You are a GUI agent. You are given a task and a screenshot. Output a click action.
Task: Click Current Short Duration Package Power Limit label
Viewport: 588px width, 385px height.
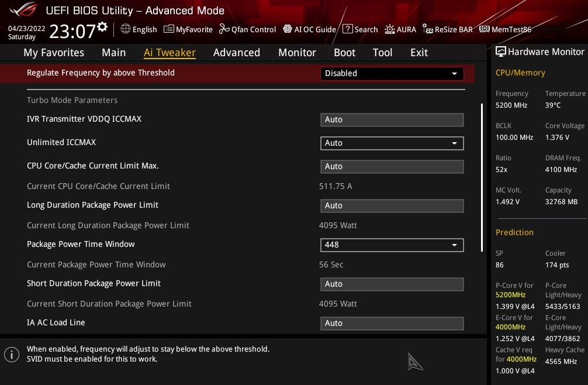click(x=109, y=304)
